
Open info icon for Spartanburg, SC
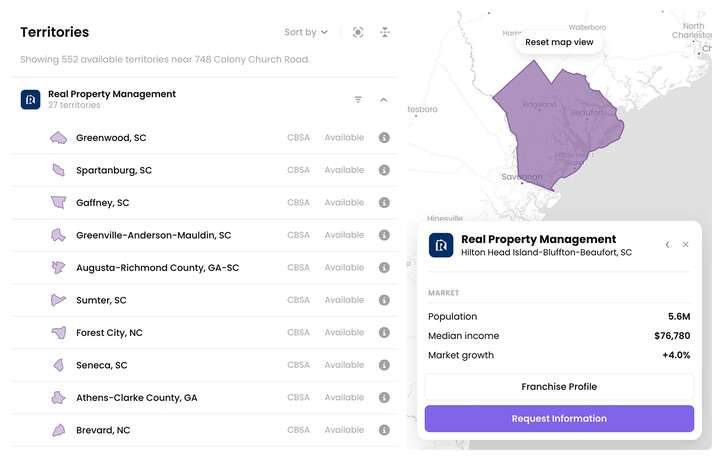(384, 170)
